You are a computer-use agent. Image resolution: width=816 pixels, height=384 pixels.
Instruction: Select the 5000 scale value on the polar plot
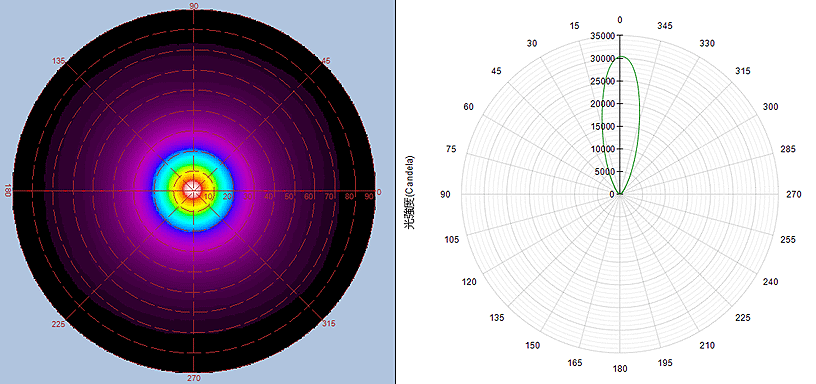pyautogui.click(x=604, y=172)
